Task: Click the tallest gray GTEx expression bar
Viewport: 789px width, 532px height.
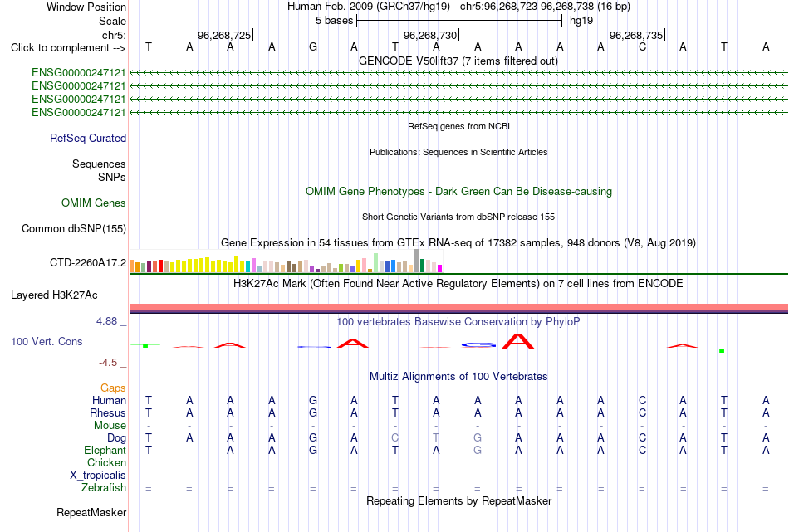Action: pyautogui.click(x=417, y=261)
